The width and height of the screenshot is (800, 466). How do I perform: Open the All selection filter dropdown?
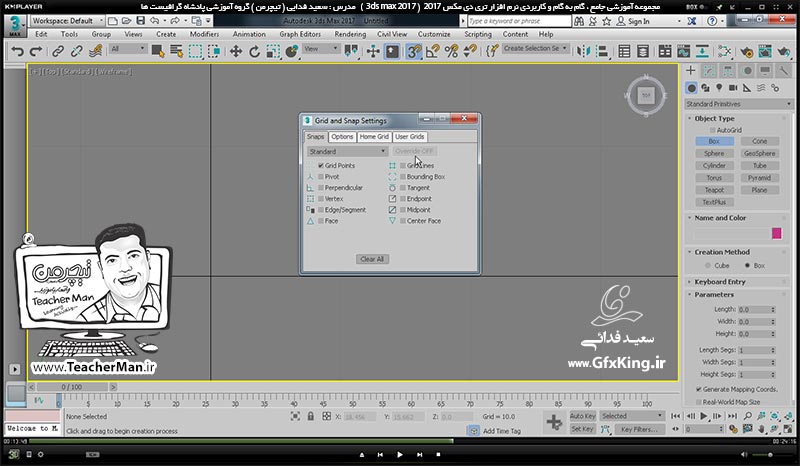coord(128,48)
